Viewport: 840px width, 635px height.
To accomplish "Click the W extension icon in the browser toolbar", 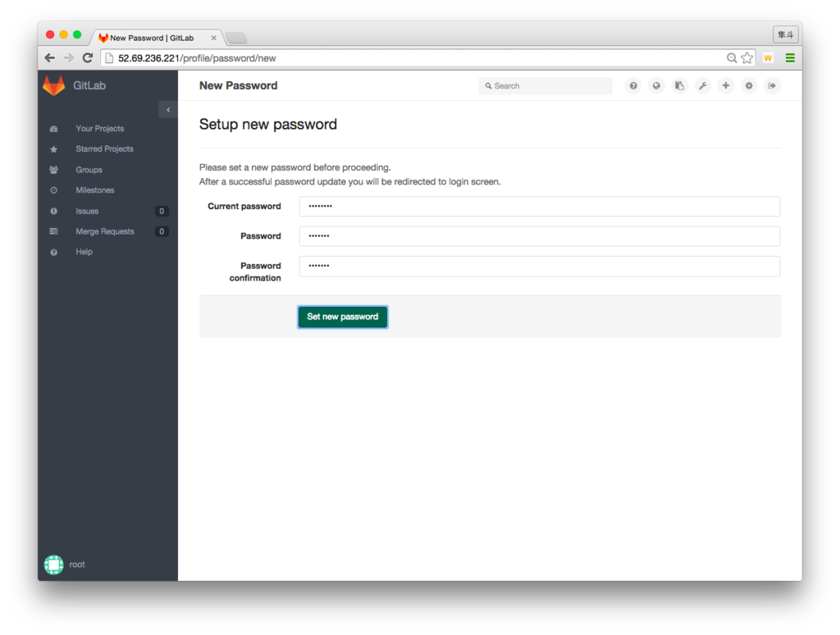I will pos(768,58).
